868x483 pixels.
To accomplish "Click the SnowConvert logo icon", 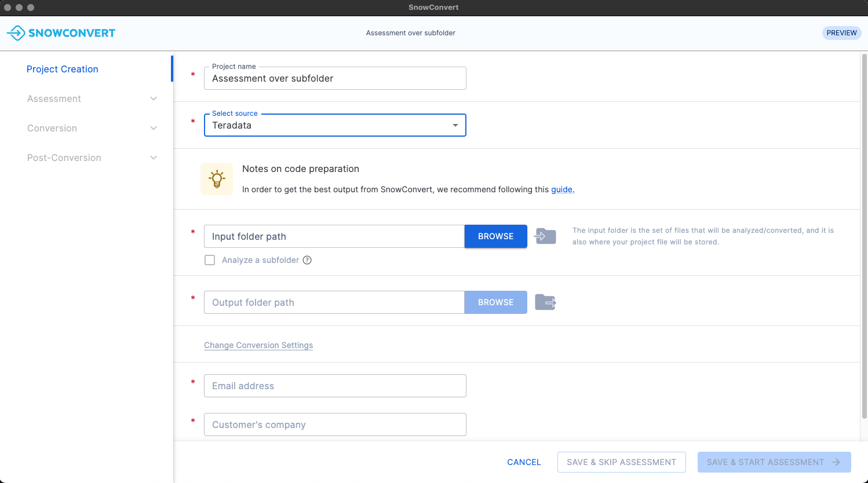I will (16, 33).
